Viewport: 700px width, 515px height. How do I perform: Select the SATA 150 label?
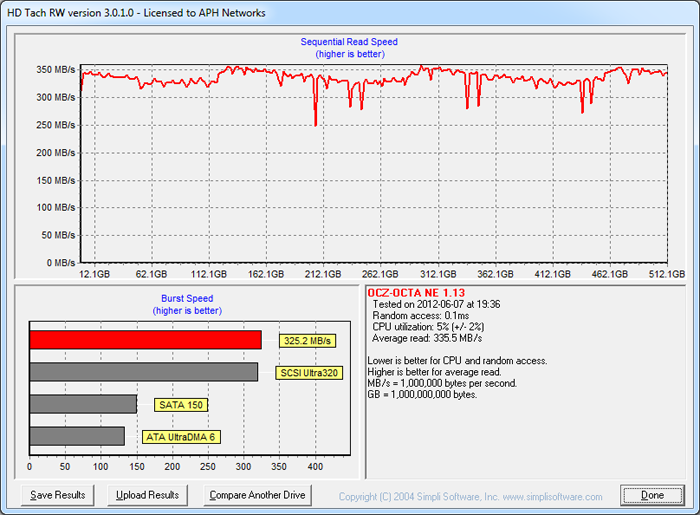coord(180,405)
